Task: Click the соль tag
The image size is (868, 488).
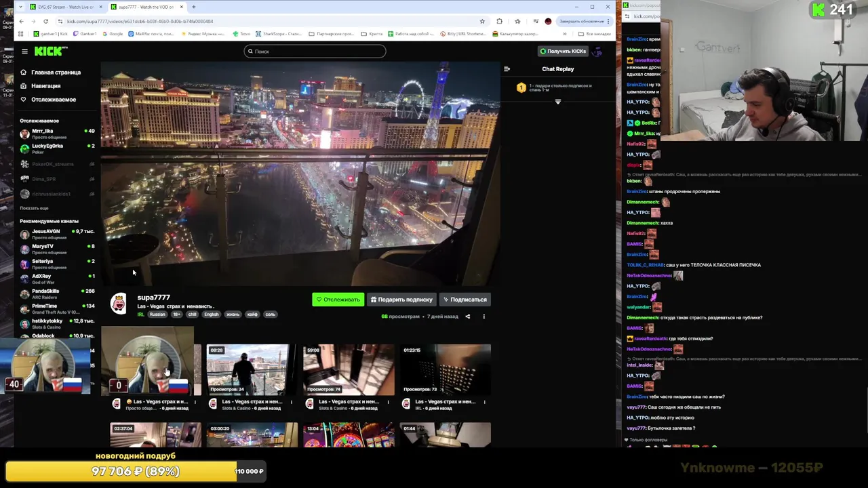Action: [270, 314]
